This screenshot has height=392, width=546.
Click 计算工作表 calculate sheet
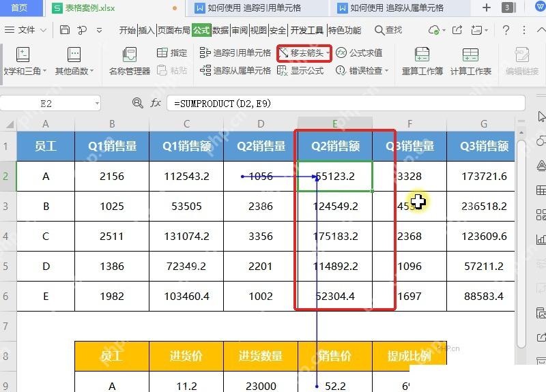click(470, 61)
